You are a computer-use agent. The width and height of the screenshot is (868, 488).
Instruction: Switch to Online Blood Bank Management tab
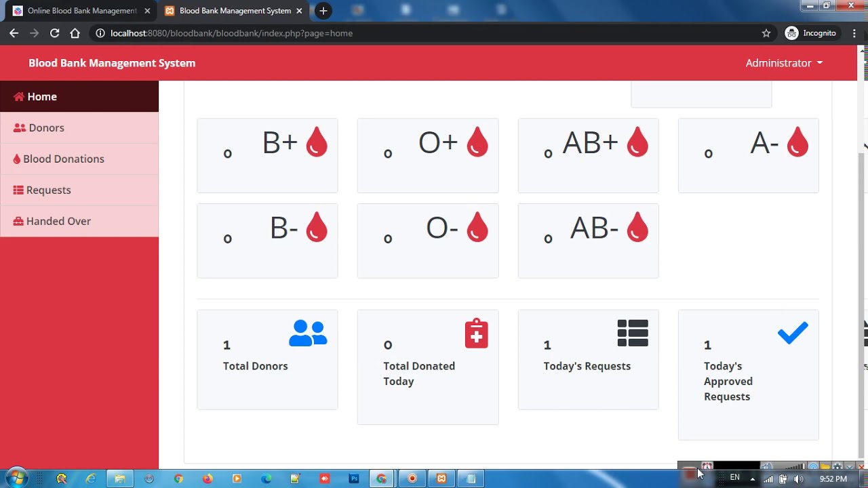pyautogui.click(x=81, y=11)
